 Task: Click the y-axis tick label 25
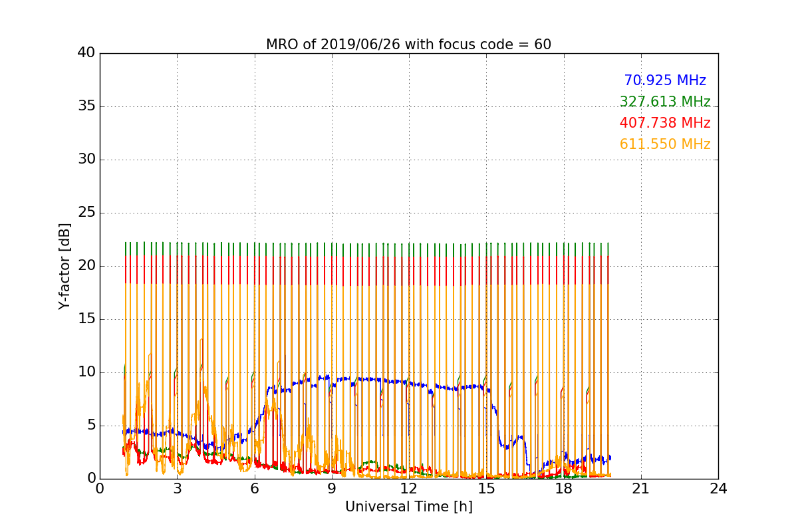(x=86, y=213)
